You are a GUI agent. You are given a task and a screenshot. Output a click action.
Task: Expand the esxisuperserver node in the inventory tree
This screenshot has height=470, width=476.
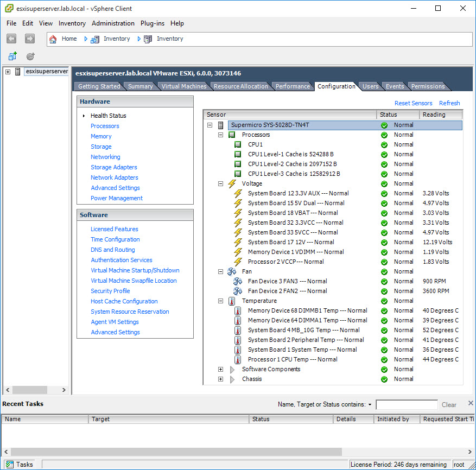(x=8, y=72)
